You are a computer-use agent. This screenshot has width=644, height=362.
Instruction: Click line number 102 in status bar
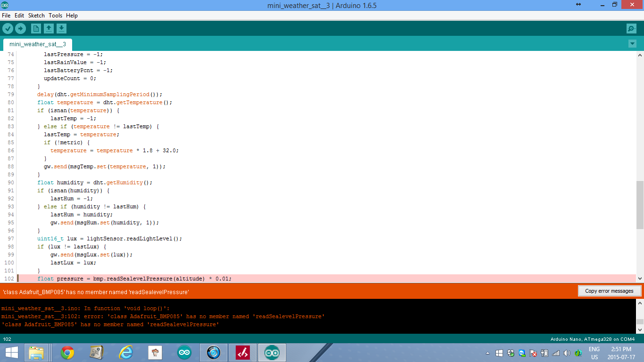7,339
